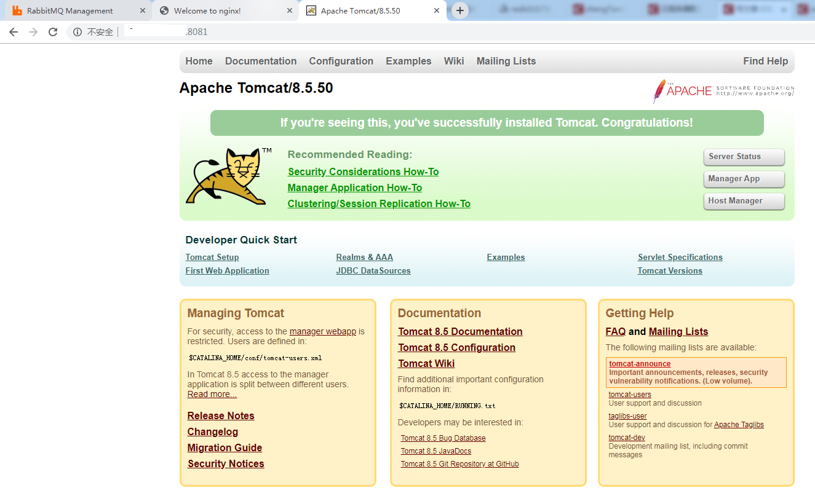Reload the page with refresh icon
The height and width of the screenshot is (504, 815).
tap(53, 32)
